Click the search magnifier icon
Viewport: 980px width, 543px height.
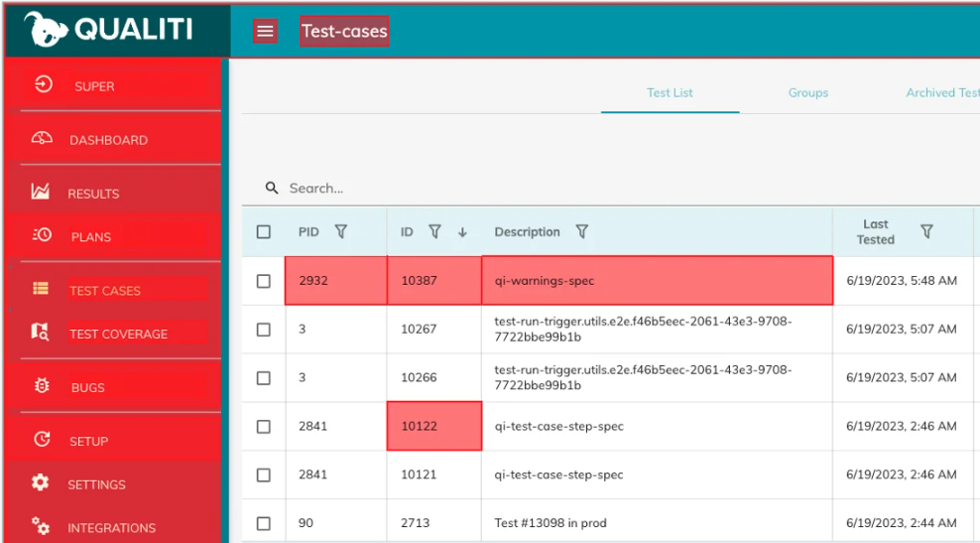[x=271, y=188]
